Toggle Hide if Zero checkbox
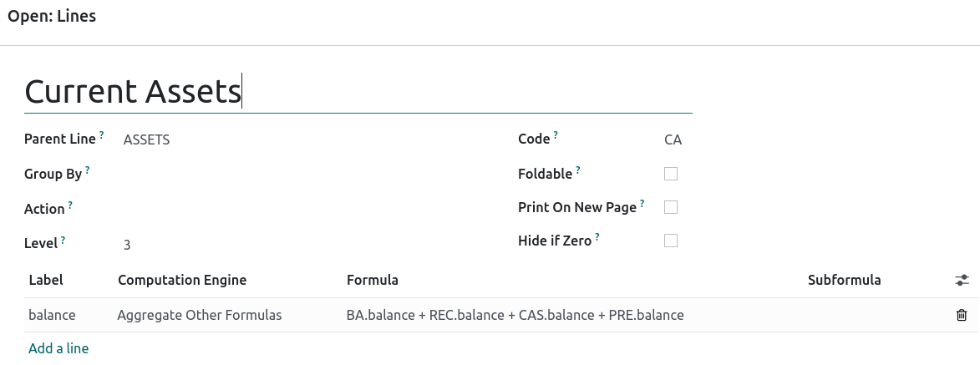This screenshot has height=365, width=980. click(x=670, y=241)
